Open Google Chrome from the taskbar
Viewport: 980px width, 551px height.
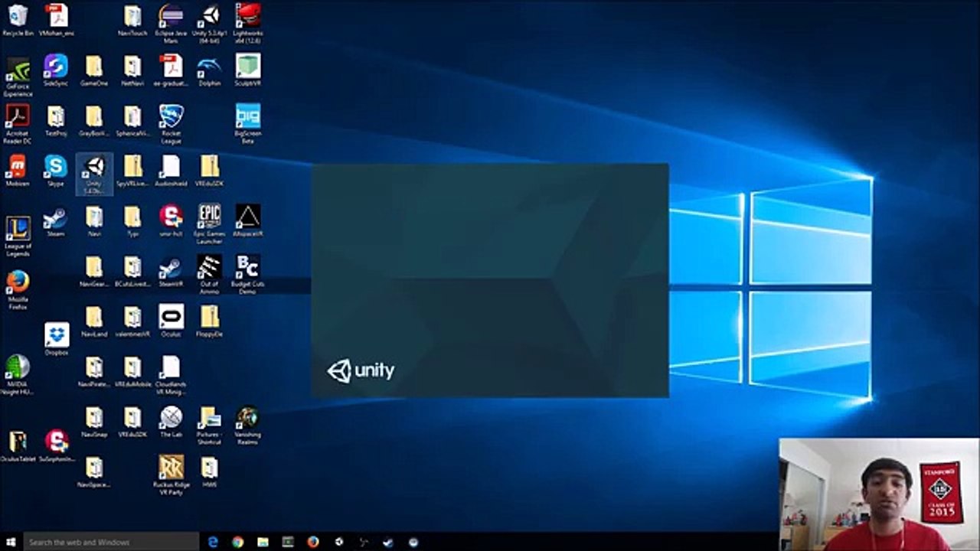[x=238, y=542]
